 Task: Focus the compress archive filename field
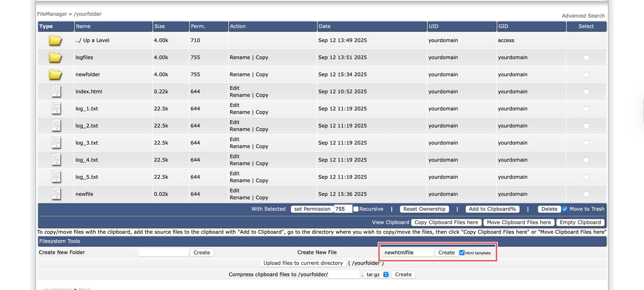click(344, 274)
